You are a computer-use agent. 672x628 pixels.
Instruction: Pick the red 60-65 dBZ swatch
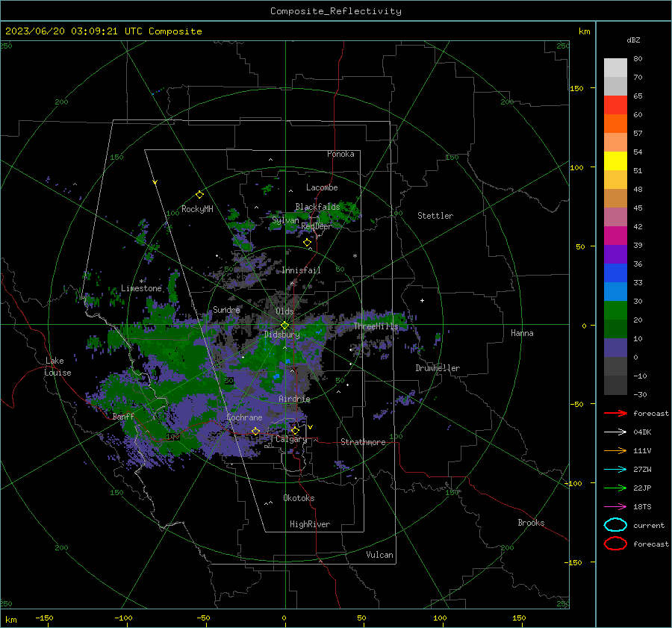[x=615, y=105]
